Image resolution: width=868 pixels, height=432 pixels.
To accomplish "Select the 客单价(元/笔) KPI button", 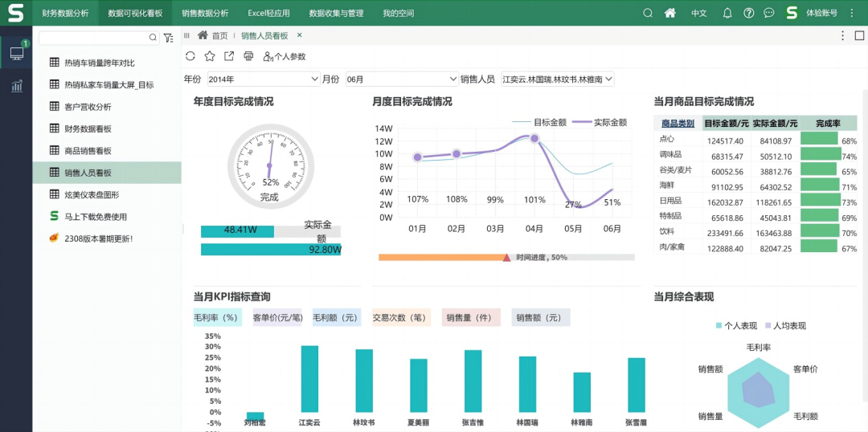I will point(277,317).
